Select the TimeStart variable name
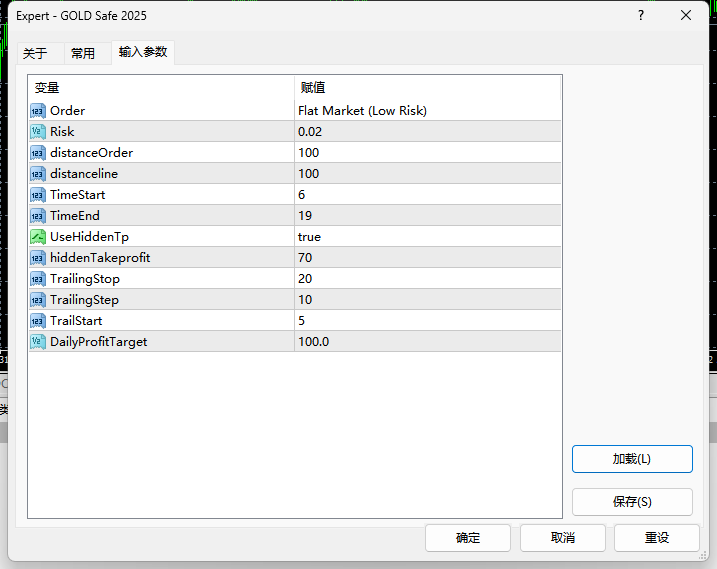Viewport: 717px width, 569px height. (x=78, y=195)
